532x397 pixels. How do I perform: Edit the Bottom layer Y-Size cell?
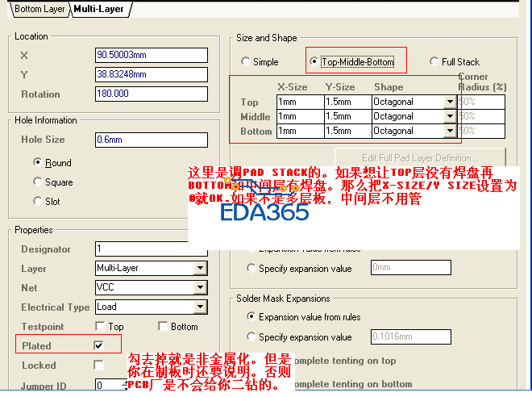(x=347, y=131)
